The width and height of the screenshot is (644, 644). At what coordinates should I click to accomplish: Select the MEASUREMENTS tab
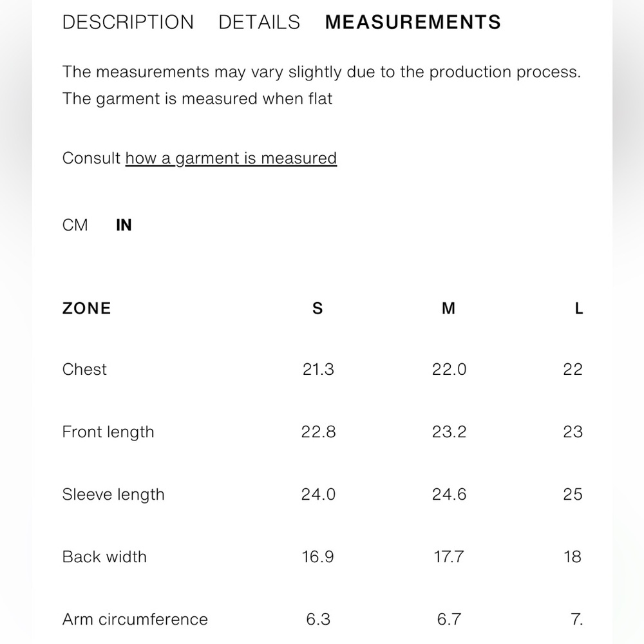pos(413,23)
